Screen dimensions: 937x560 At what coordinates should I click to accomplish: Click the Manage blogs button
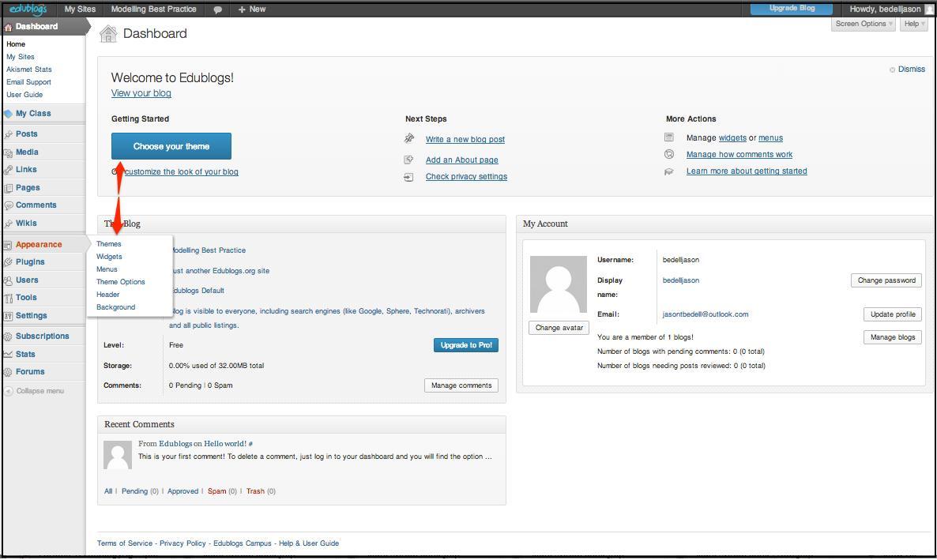point(893,337)
